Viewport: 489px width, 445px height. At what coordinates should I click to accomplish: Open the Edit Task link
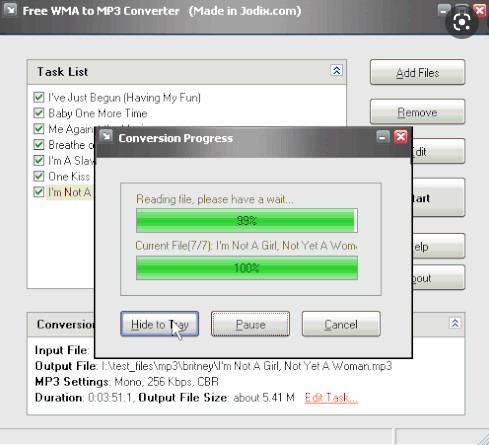[x=331, y=397]
